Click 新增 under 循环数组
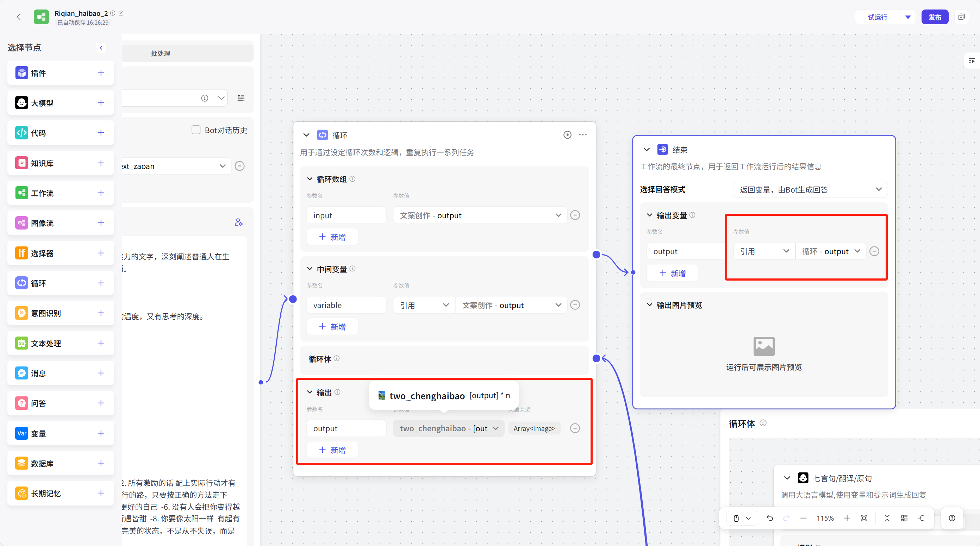The image size is (980, 546). tap(332, 237)
